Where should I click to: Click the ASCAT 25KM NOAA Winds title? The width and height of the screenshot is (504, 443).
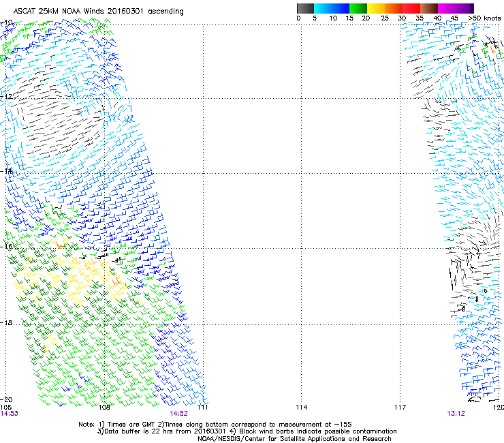coord(98,12)
